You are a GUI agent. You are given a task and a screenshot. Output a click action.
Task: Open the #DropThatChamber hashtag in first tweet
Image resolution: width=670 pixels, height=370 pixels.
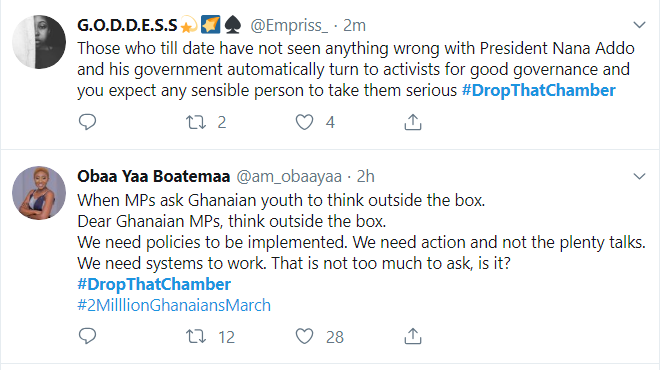click(x=538, y=91)
